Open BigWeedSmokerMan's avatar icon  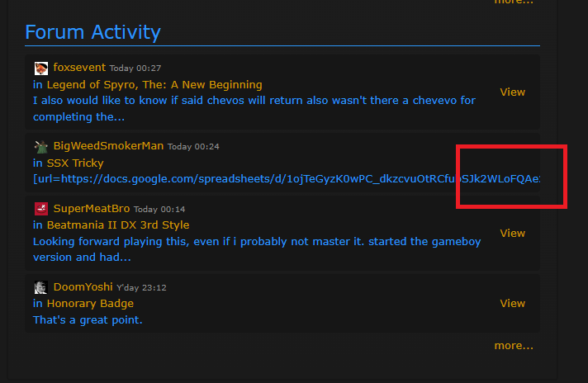coord(41,147)
